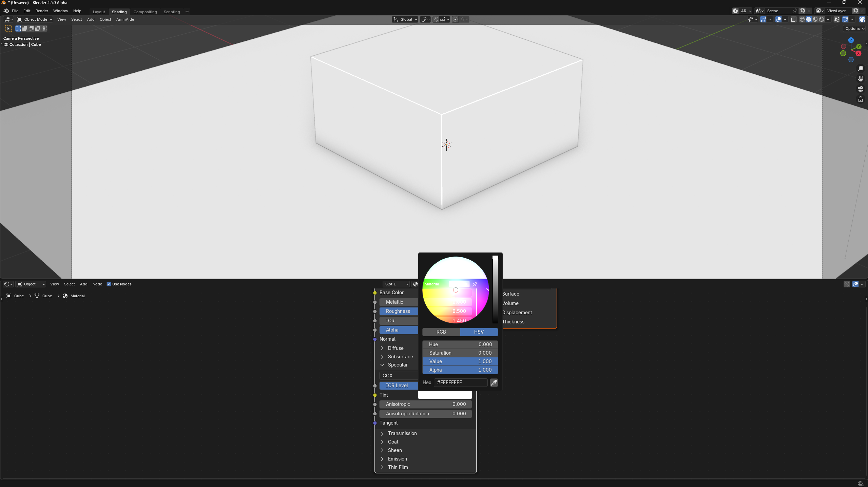Click lock camera to view icon
This screenshot has height=487, width=868.
(861, 99)
